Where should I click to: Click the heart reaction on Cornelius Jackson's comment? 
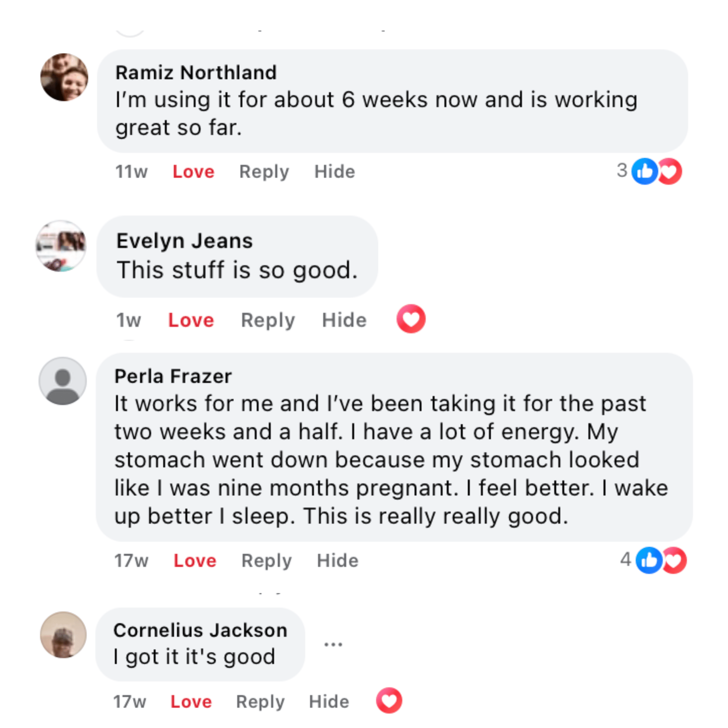(x=389, y=701)
